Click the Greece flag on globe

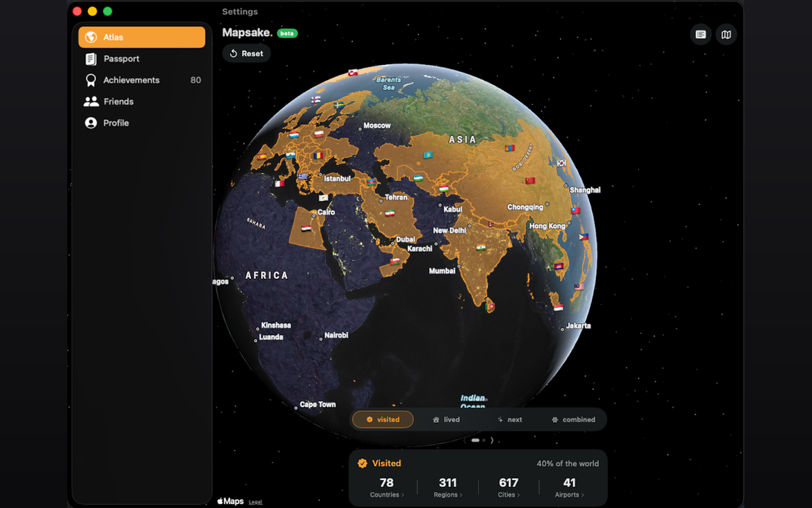point(303,176)
